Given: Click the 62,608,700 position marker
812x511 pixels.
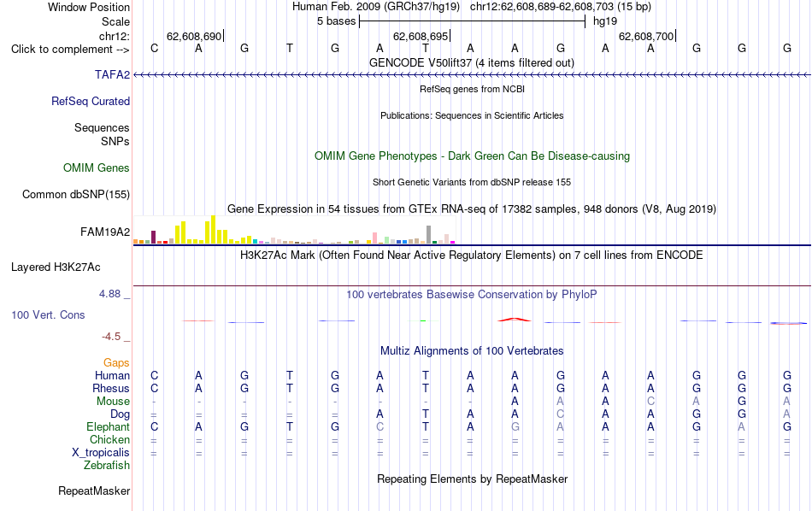Looking at the screenshot, I should point(646,36).
